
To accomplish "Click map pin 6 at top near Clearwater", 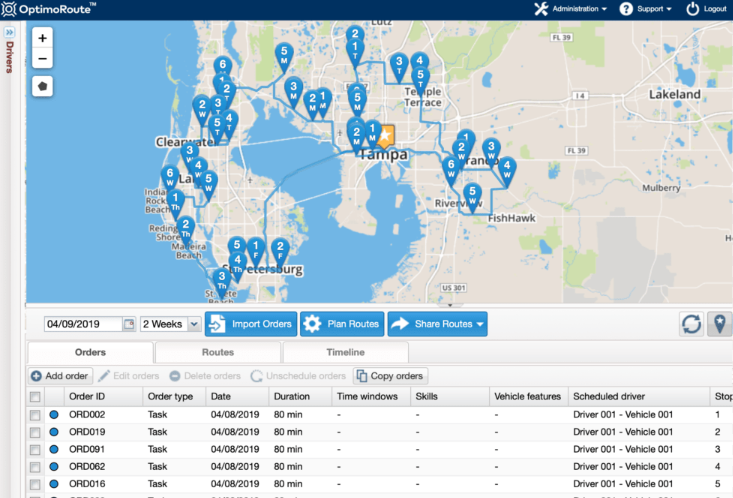I will point(223,65).
